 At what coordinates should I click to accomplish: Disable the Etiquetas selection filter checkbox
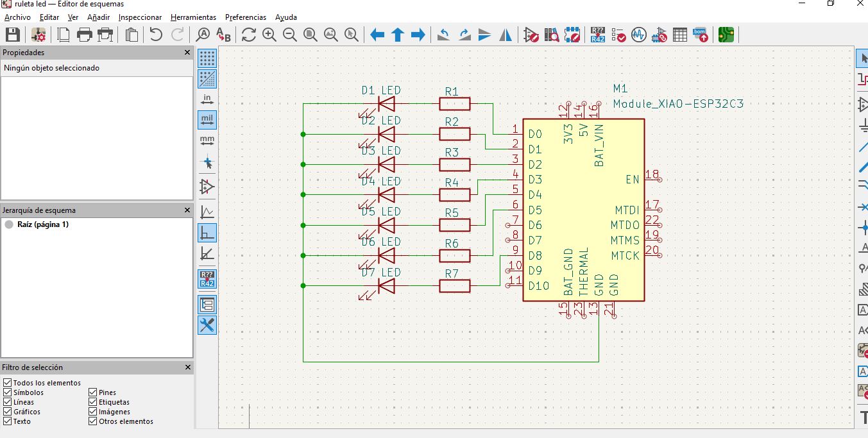pyautogui.click(x=93, y=402)
